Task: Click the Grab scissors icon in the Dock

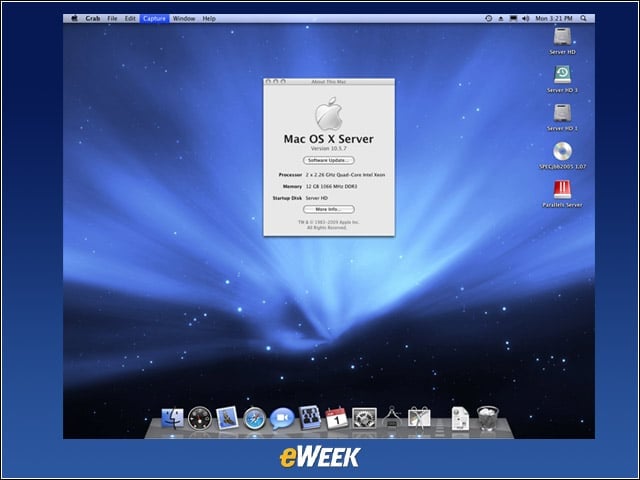Action: point(419,418)
